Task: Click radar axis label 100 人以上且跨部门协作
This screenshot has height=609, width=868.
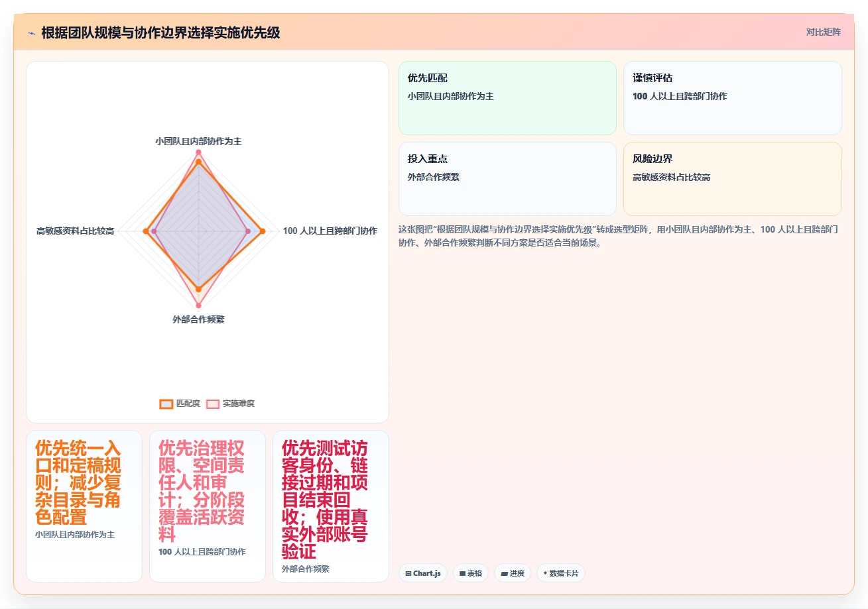Action: pos(330,231)
